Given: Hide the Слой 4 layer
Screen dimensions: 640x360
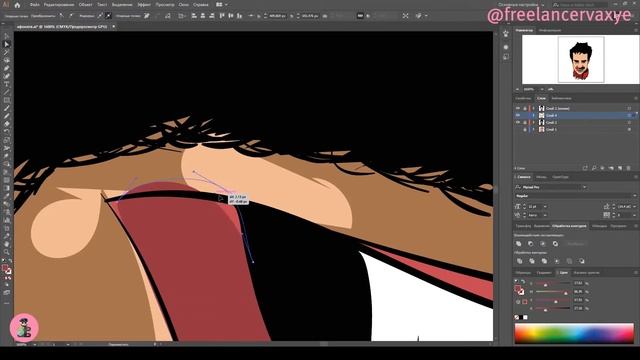Looking at the screenshot, I should pos(518,116).
